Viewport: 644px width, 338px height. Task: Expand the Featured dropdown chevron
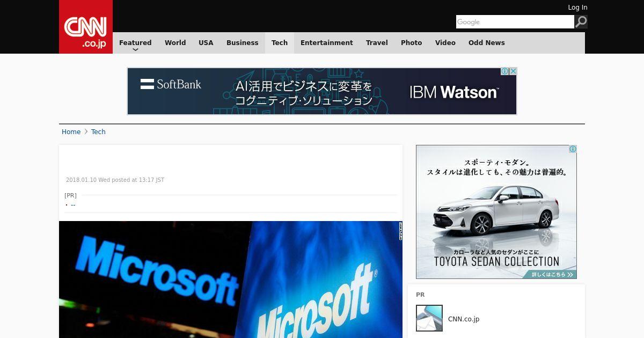(135, 50)
